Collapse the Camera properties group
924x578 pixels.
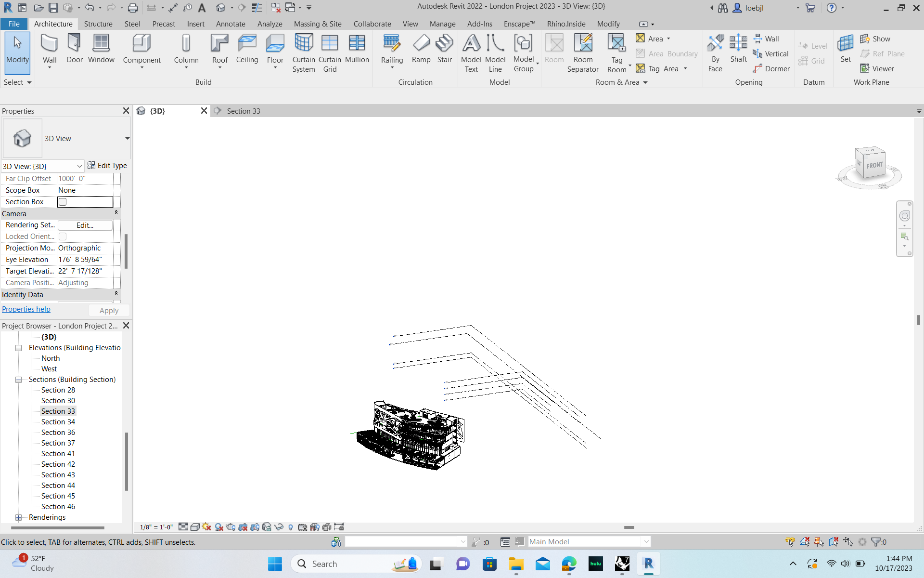coord(116,213)
